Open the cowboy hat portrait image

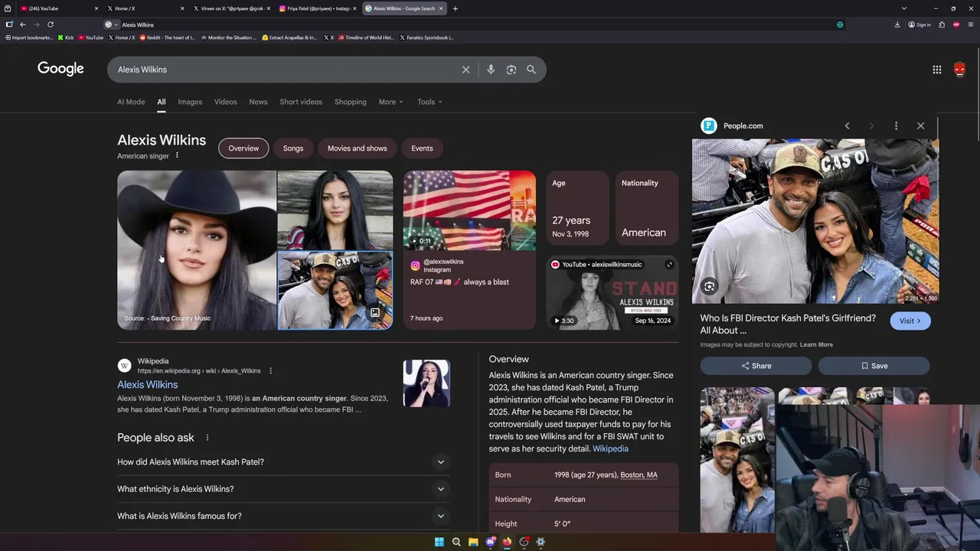click(x=196, y=250)
